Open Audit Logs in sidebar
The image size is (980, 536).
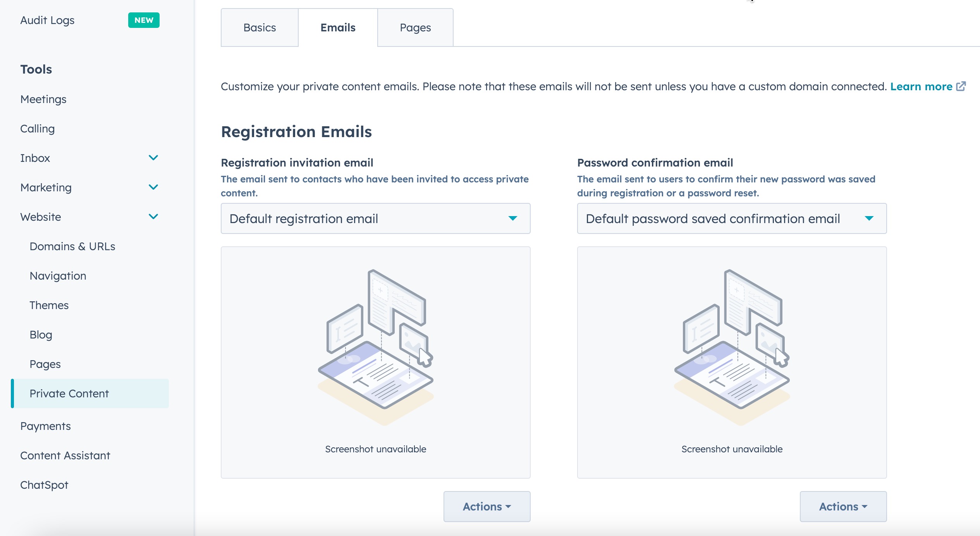pos(47,20)
